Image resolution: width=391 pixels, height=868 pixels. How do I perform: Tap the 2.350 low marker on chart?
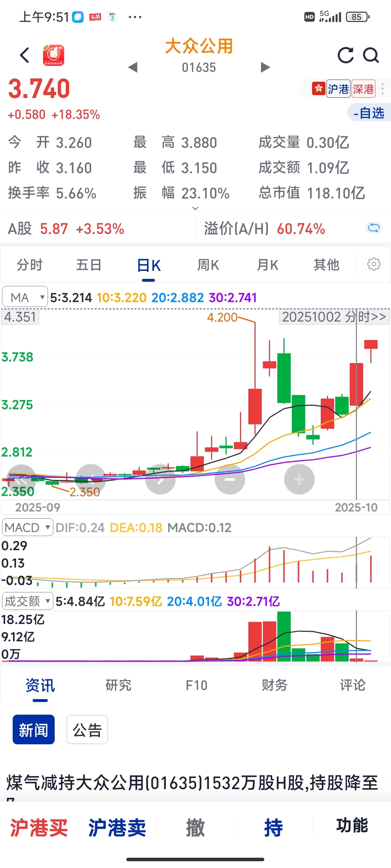point(85,492)
